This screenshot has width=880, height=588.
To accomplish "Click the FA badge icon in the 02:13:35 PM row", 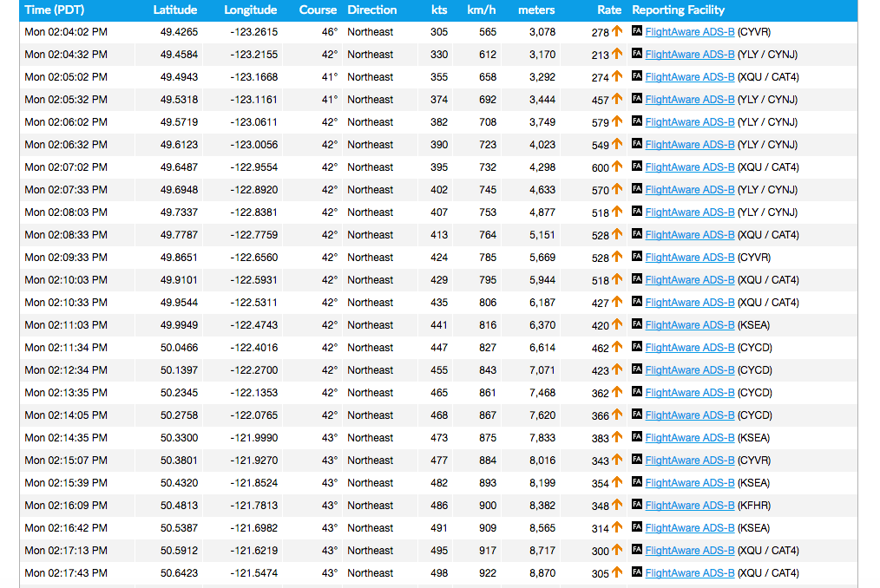I will 637,393.
